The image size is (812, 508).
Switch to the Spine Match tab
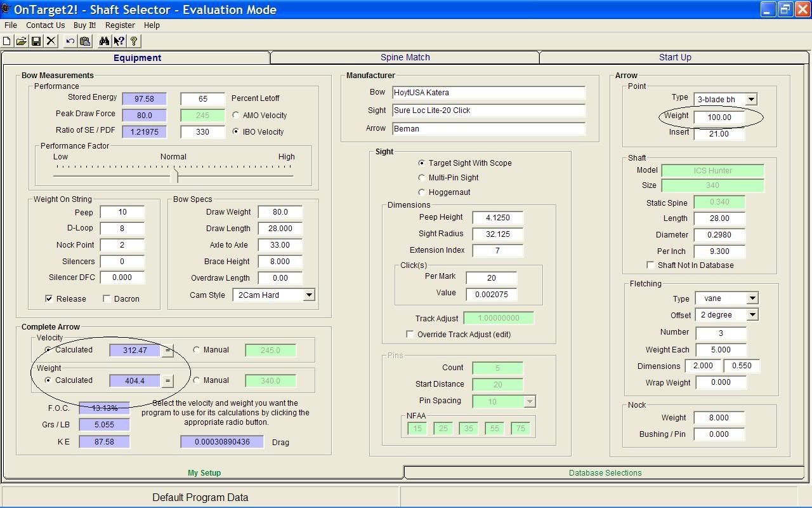[x=405, y=57]
